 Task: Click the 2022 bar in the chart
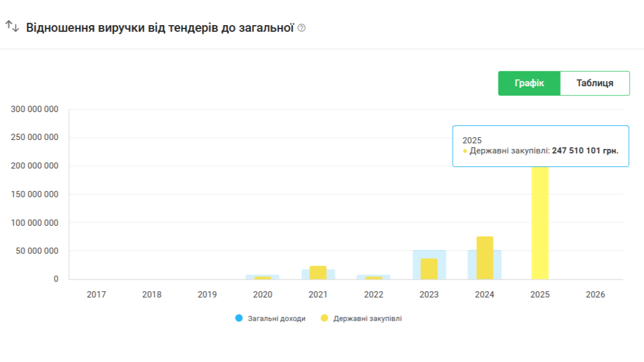coord(374,277)
